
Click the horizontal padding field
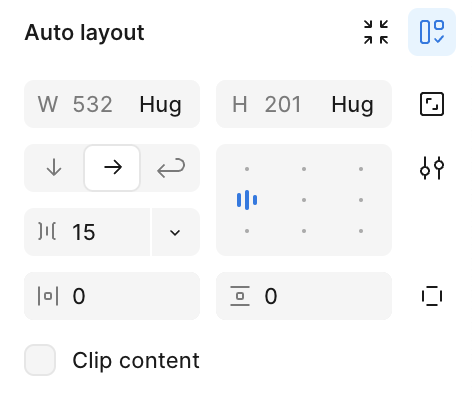112,296
